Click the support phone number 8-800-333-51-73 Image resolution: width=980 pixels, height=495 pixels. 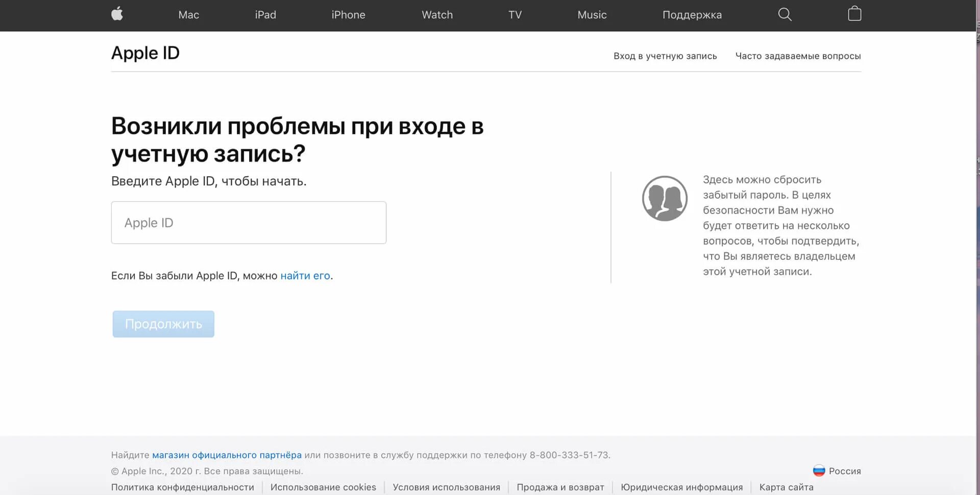click(x=569, y=455)
